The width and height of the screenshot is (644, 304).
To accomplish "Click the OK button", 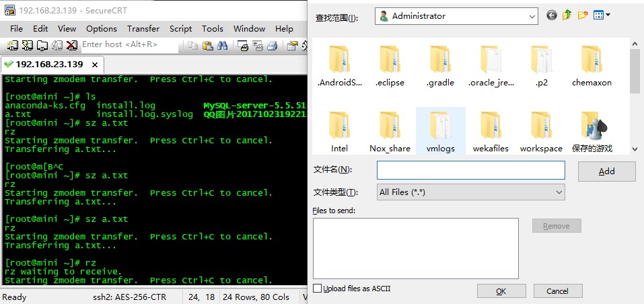I will [501, 291].
